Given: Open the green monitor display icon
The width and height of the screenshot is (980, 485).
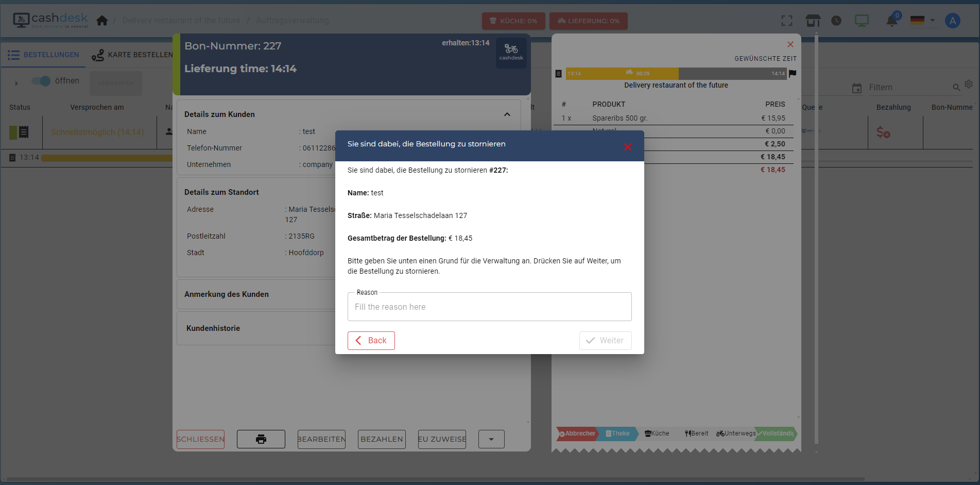Looking at the screenshot, I should (862, 21).
